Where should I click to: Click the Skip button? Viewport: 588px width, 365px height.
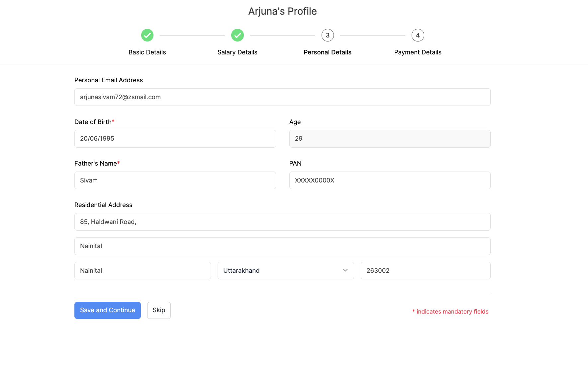(x=159, y=310)
